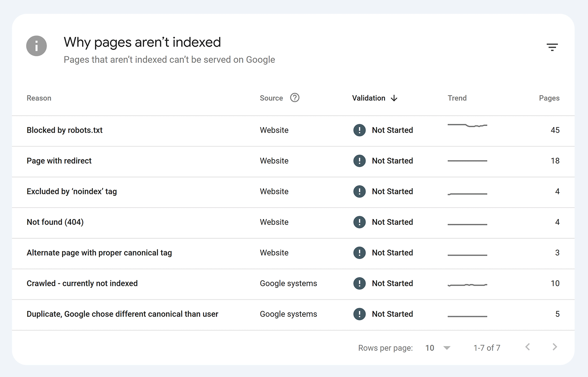Click the warning icon on Crawled - currently not indexed row
This screenshot has width=588, height=377.
(x=359, y=283)
